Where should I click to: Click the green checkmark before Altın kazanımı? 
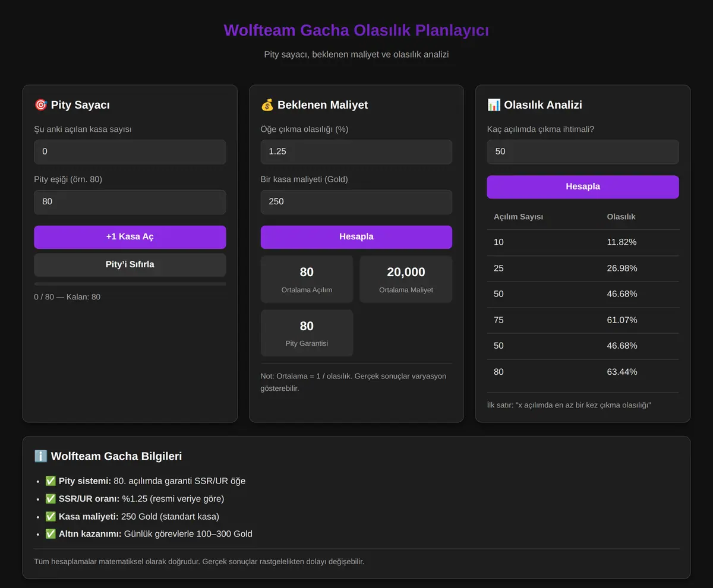point(51,534)
